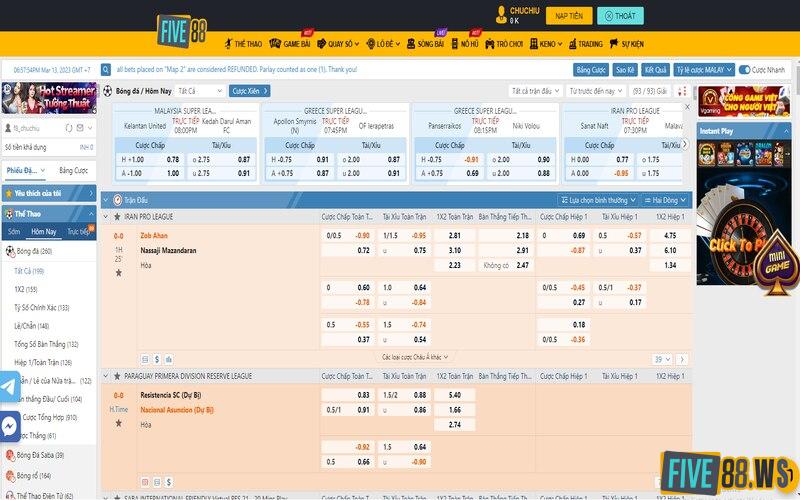
Task: Open scoreboard icon under Zob Ahan match
Action: point(145,359)
